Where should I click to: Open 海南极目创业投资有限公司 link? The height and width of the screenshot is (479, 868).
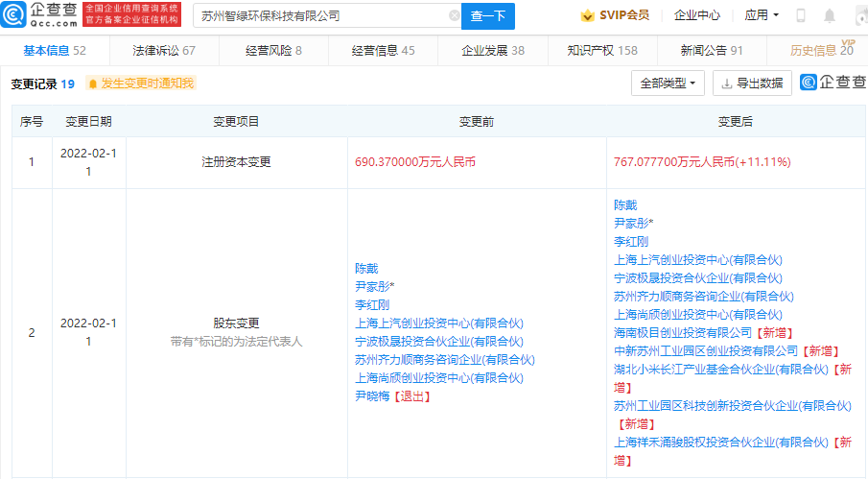pos(683,333)
